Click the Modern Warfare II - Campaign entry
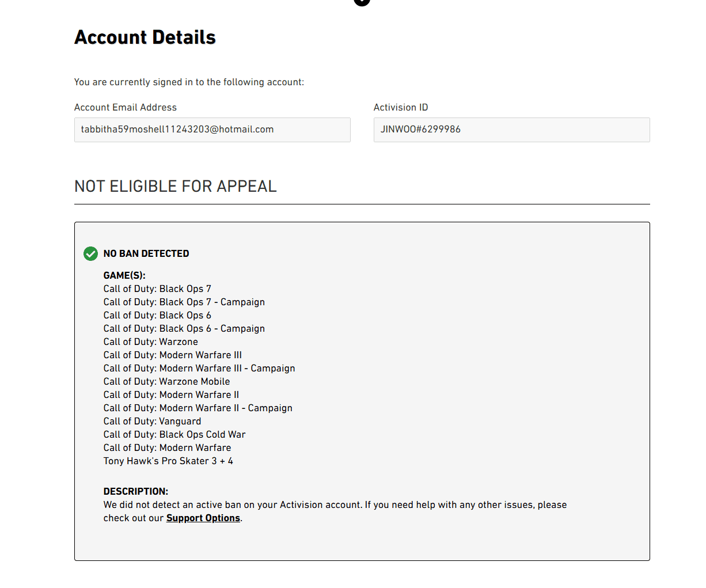 [x=198, y=408]
